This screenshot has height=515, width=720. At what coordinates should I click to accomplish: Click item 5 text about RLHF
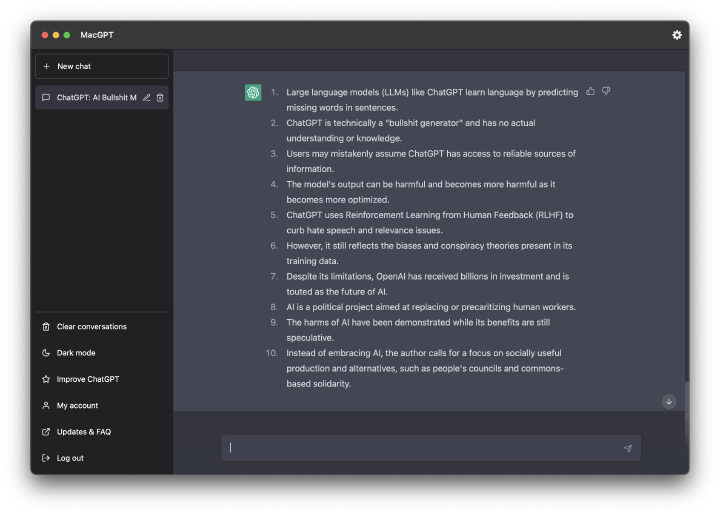pos(430,223)
